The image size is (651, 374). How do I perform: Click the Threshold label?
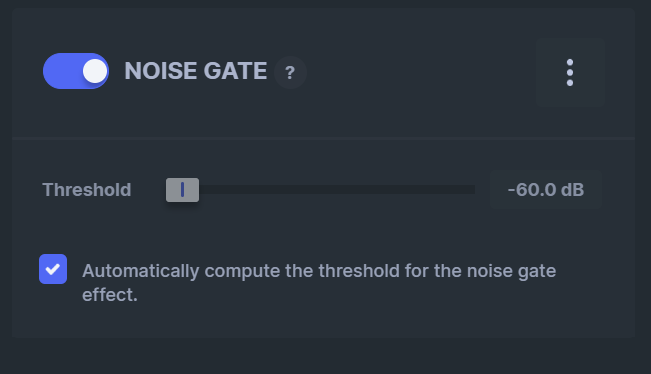coord(87,190)
